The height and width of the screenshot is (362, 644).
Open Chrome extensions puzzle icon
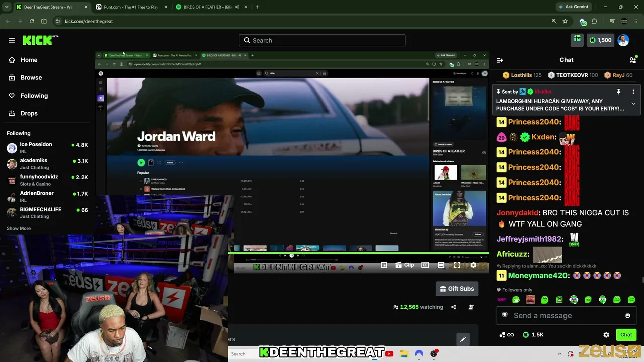click(594, 21)
